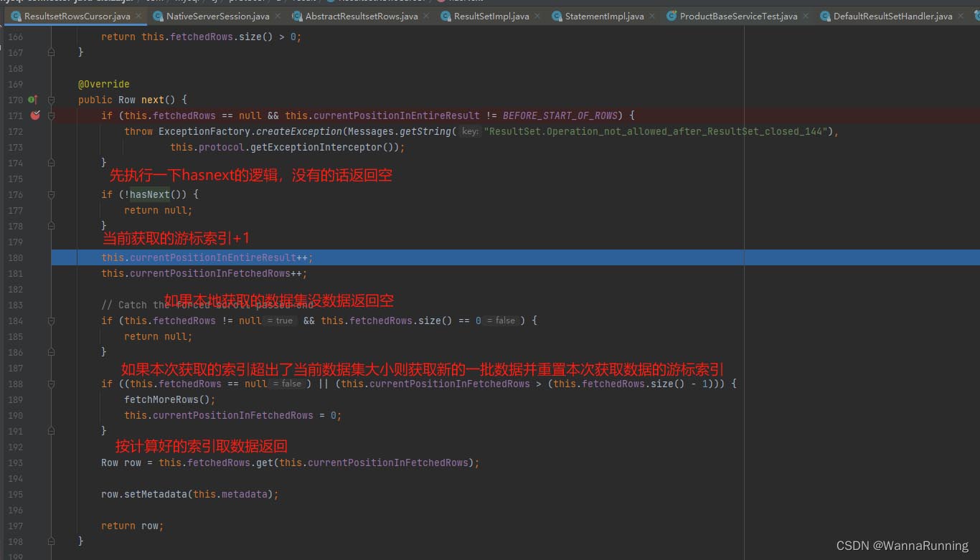The image size is (980, 560).
Task: Click the implements-method gutter icon at line 170
Action: point(34,100)
